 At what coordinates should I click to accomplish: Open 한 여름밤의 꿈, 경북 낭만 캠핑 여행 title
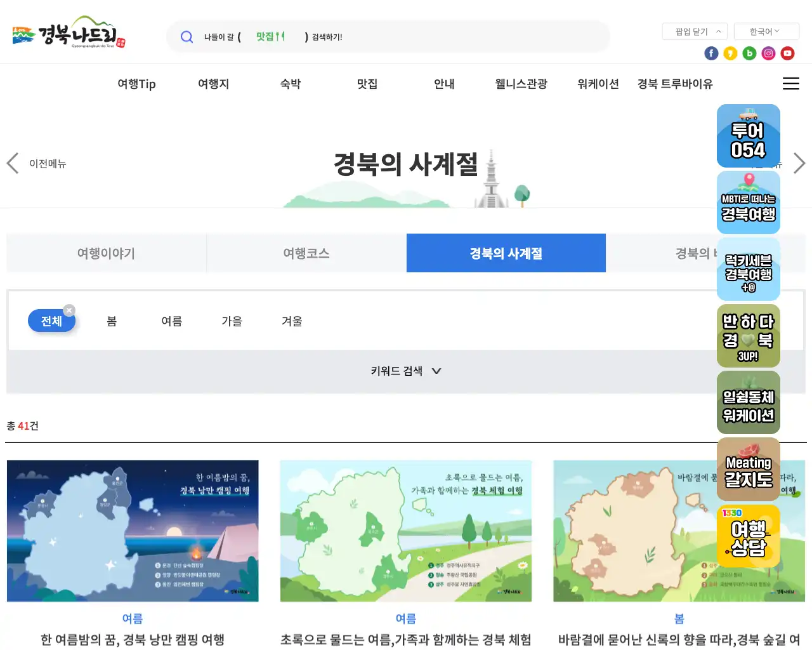(133, 639)
